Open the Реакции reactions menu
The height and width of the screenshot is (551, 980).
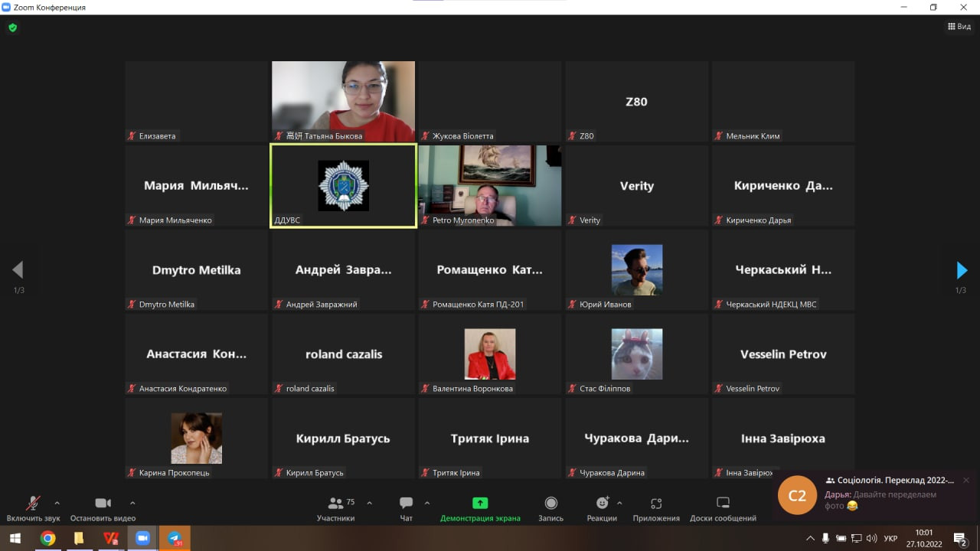602,509
